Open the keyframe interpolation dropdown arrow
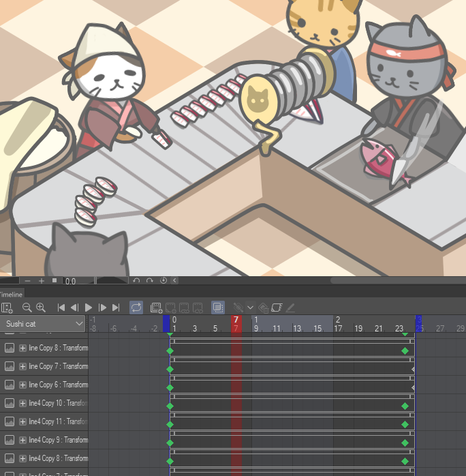The height and width of the screenshot is (476, 466). point(251,308)
